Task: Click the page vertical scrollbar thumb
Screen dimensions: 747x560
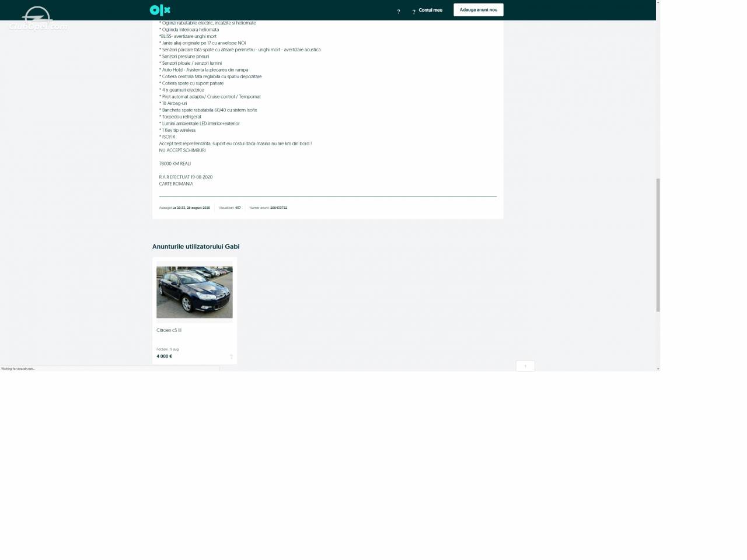Action: 658,245
